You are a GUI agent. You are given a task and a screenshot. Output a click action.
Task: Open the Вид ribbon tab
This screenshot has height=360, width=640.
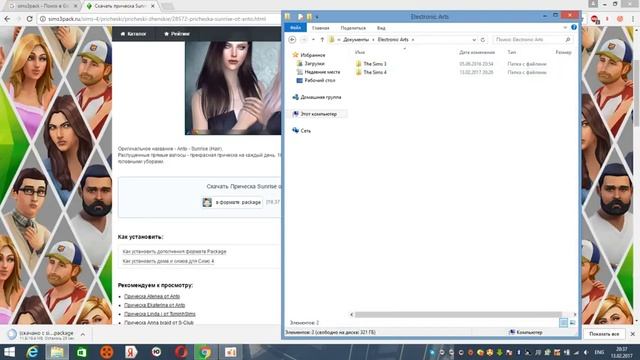click(x=381, y=28)
